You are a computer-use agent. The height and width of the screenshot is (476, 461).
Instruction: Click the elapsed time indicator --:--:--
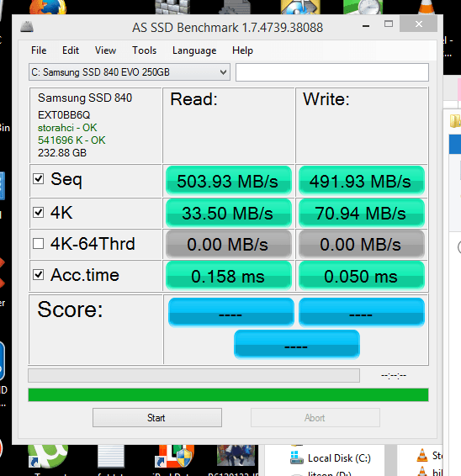(x=394, y=376)
